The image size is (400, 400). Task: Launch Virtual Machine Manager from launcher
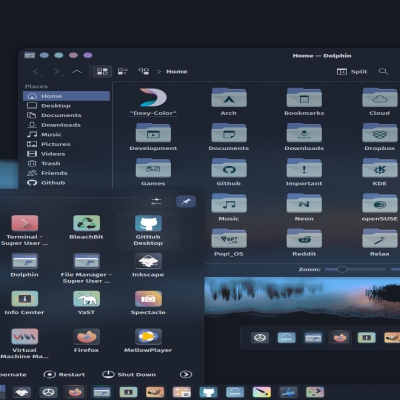[x=24, y=343]
